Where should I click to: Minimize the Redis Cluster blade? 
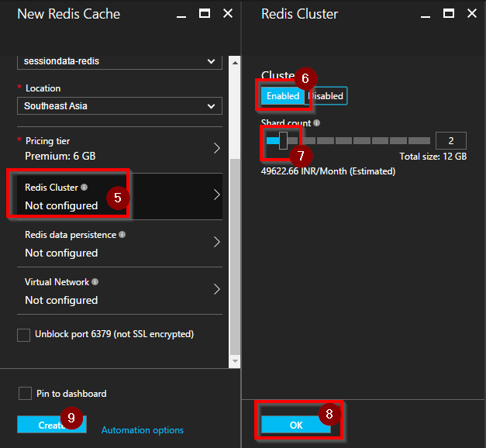(426, 13)
